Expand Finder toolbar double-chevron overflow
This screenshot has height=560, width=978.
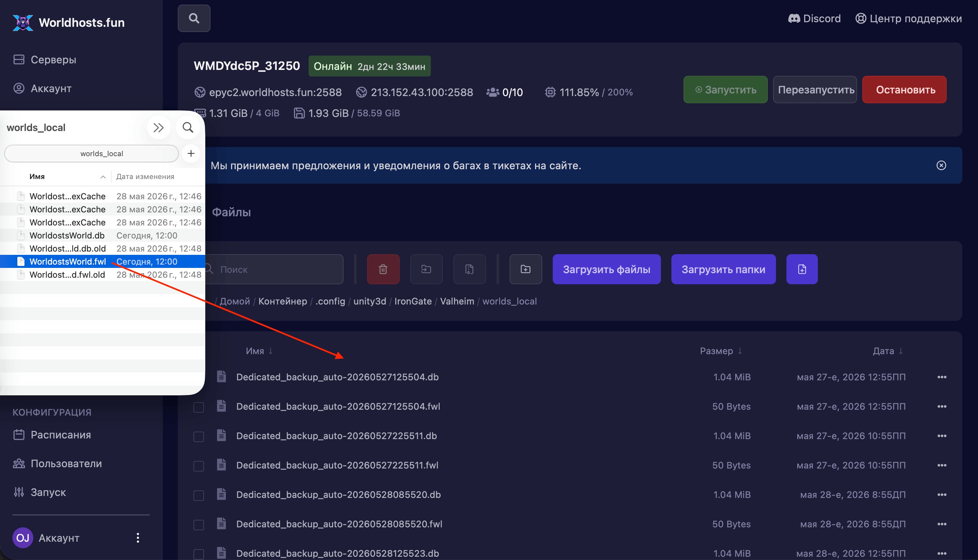pyautogui.click(x=159, y=127)
